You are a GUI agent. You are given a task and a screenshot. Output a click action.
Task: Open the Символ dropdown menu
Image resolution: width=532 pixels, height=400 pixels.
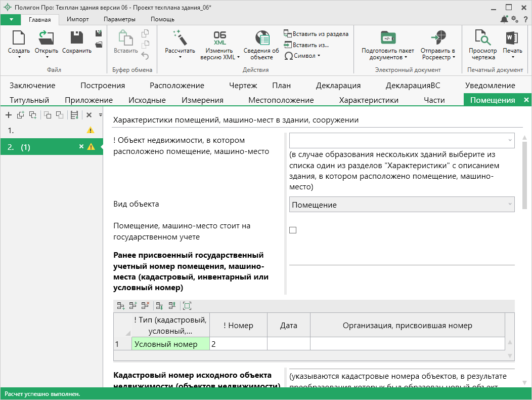point(302,56)
